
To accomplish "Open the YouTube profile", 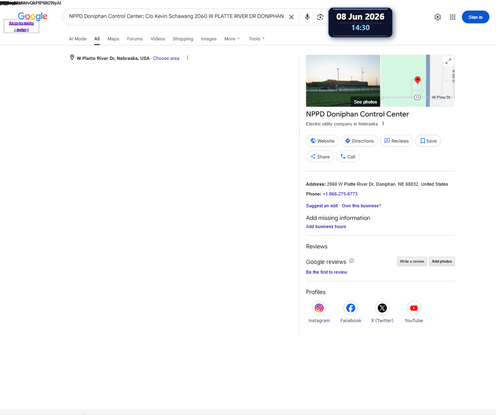I will point(414,312).
